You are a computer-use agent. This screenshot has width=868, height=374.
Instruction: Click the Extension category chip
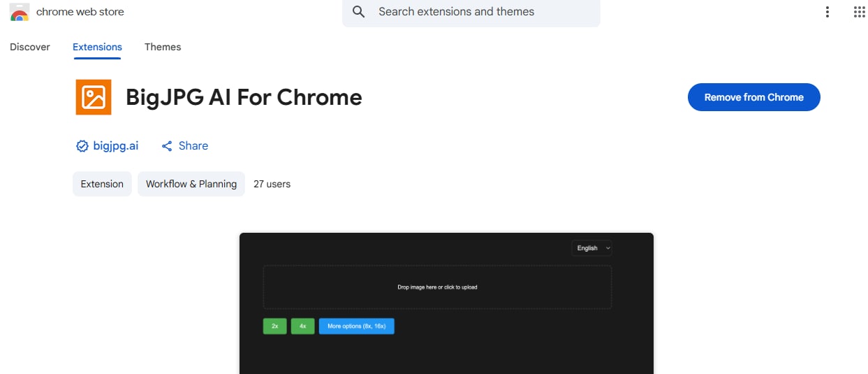pos(102,184)
